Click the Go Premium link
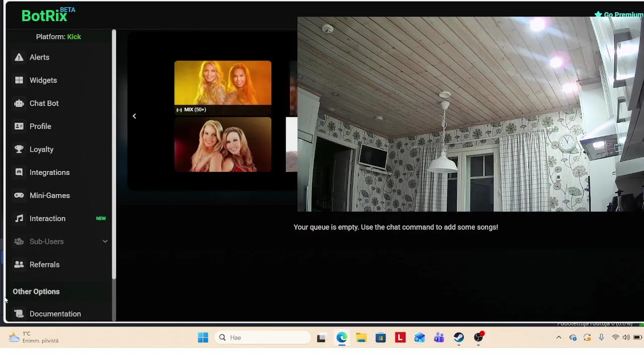 click(x=619, y=15)
